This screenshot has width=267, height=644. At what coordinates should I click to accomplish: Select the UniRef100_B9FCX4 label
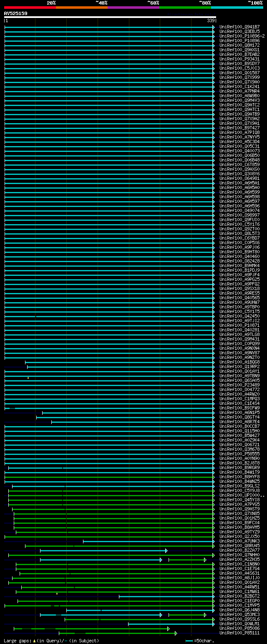point(239,523)
